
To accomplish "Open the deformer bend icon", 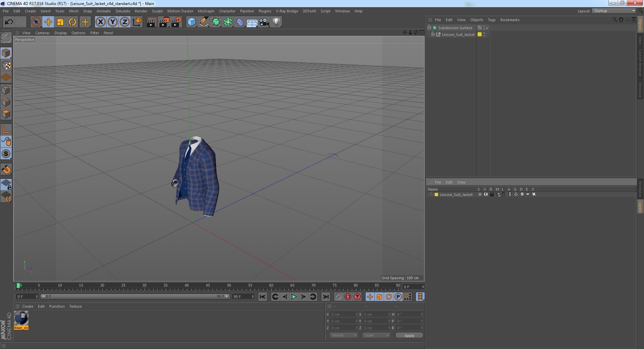I will (x=240, y=22).
